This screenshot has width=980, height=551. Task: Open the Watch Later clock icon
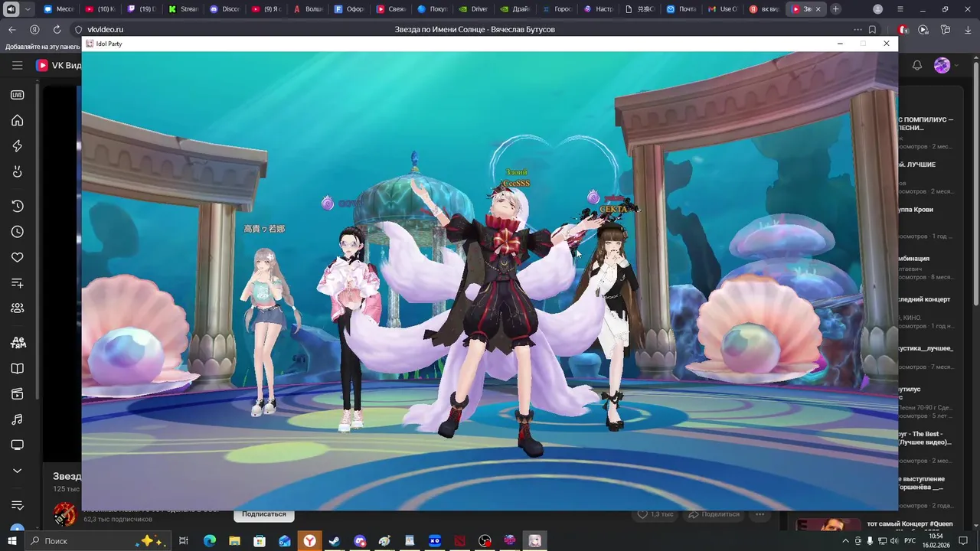(x=17, y=232)
